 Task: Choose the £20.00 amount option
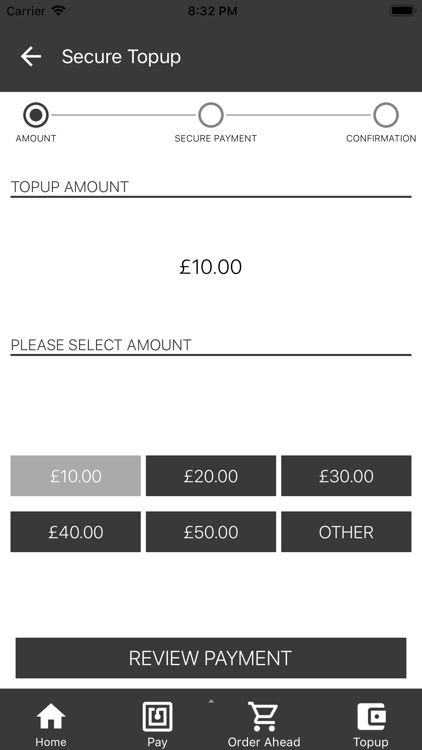click(x=211, y=476)
